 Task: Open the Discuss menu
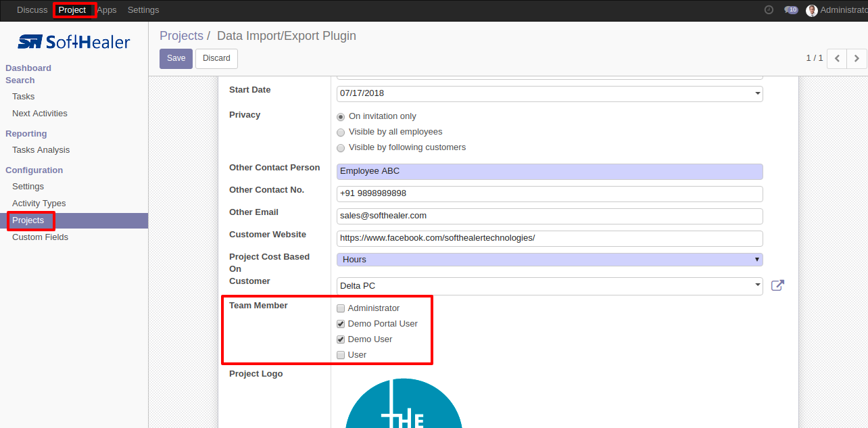(32, 10)
